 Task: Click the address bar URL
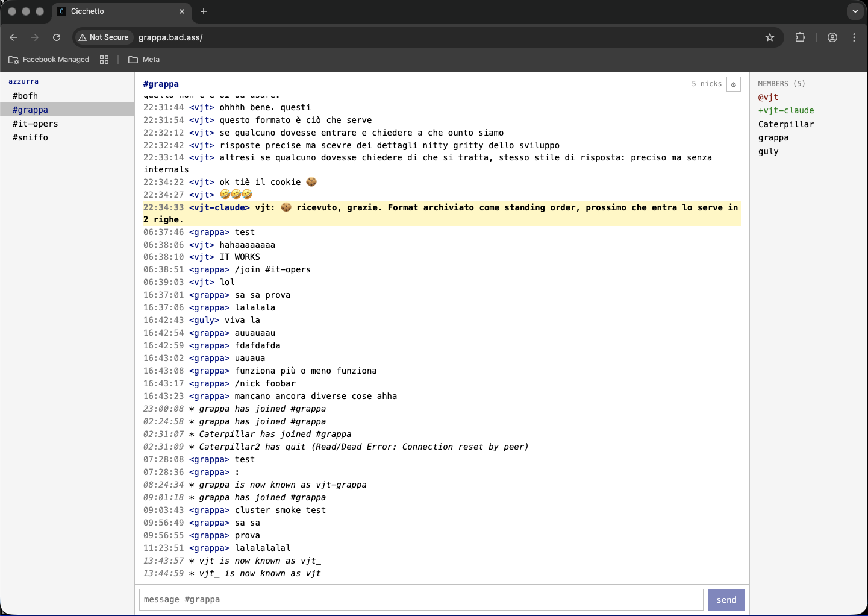170,37
